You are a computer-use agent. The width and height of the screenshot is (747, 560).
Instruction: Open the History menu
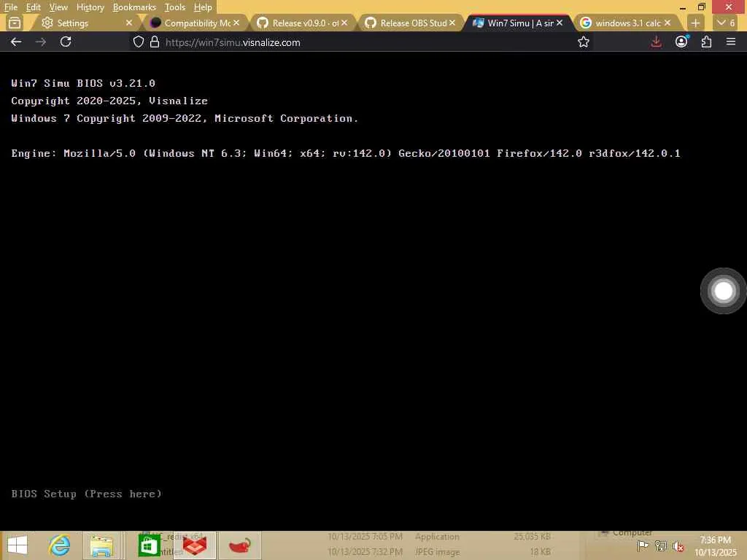point(90,7)
